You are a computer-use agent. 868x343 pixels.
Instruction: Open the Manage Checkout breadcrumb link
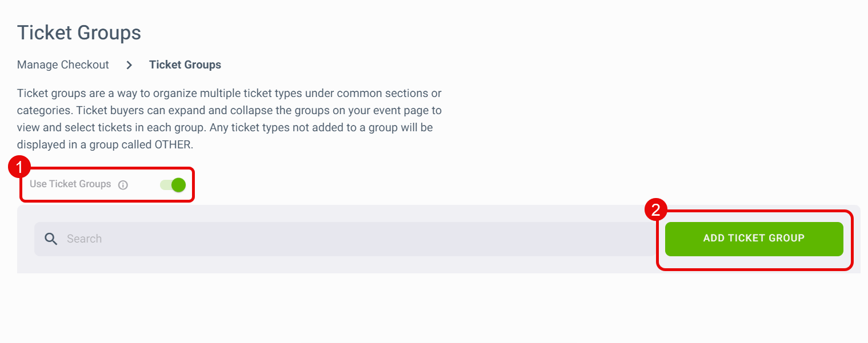(63, 64)
